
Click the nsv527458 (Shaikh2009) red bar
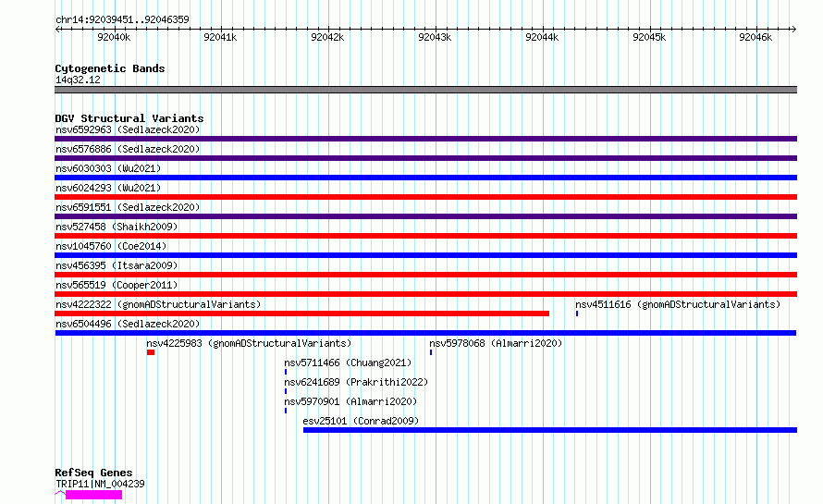(425, 236)
